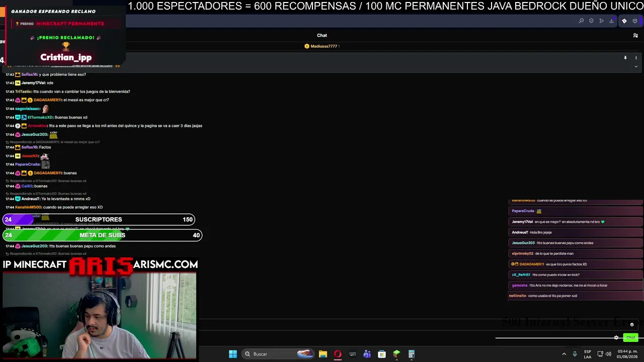Click the white B extension icon
Image resolution: width=644 pixels, height=362 pixels.
click(x=624, y=21)
